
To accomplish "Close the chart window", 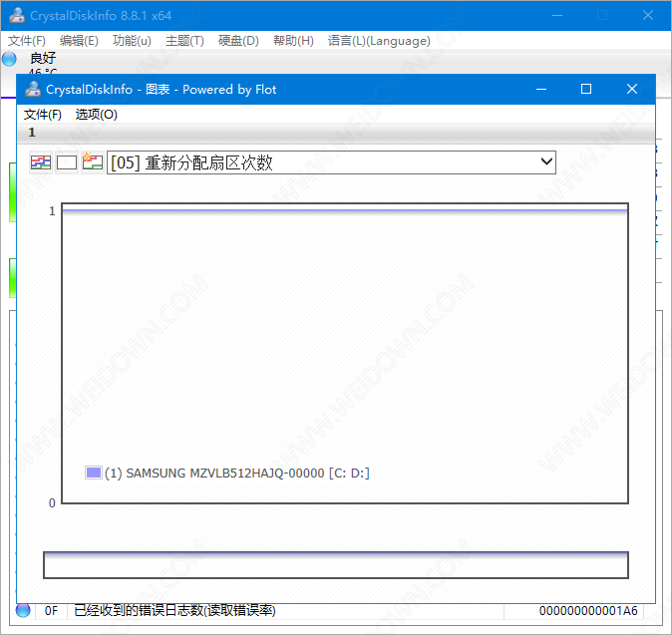I will 632,89.
